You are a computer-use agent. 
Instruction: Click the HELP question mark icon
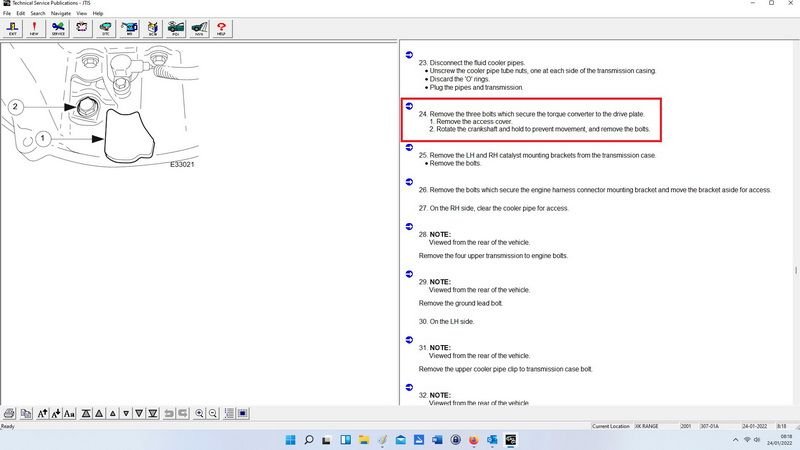[x=221, y=28]
